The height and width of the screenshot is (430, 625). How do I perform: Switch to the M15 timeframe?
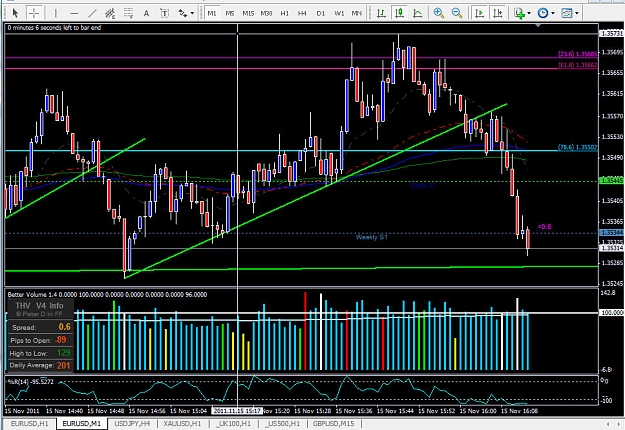[248, 13]
